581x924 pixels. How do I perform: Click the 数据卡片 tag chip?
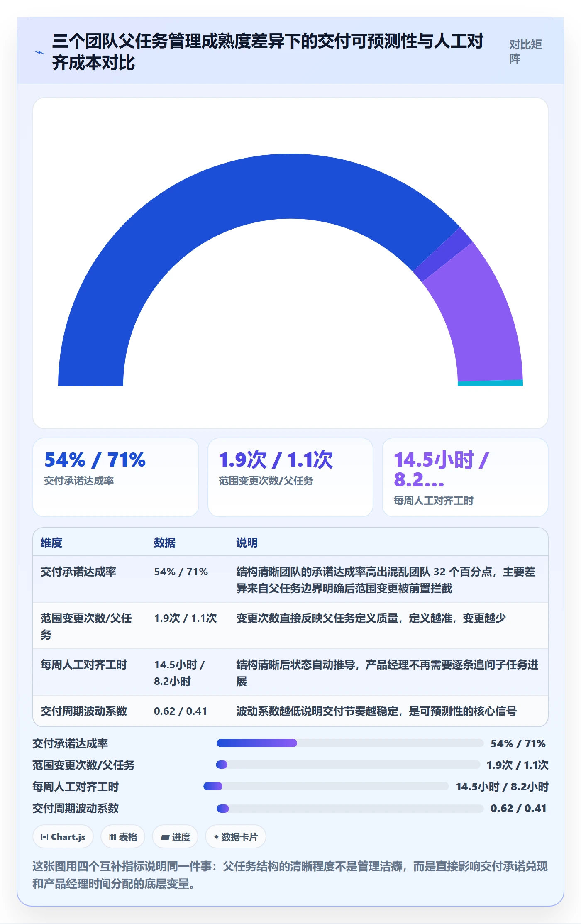(236, 837)
